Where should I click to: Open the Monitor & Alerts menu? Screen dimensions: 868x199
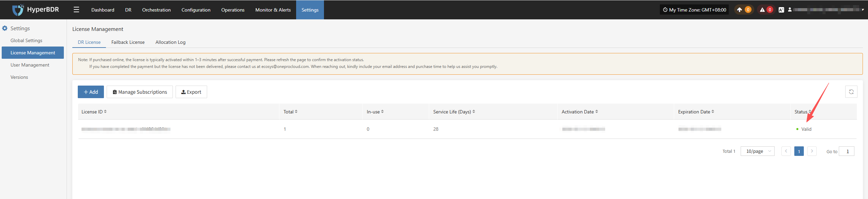pos(273,10)
